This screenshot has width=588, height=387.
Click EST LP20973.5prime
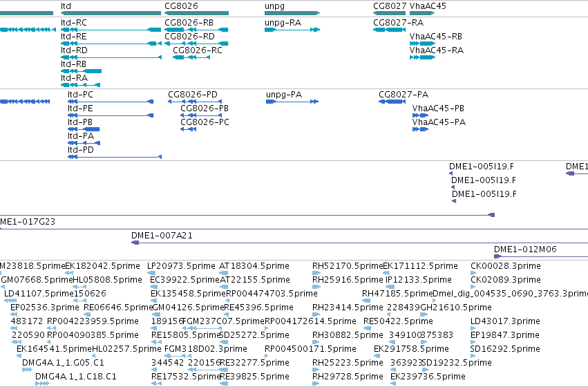pyautogui.click(x=181, y=266)
